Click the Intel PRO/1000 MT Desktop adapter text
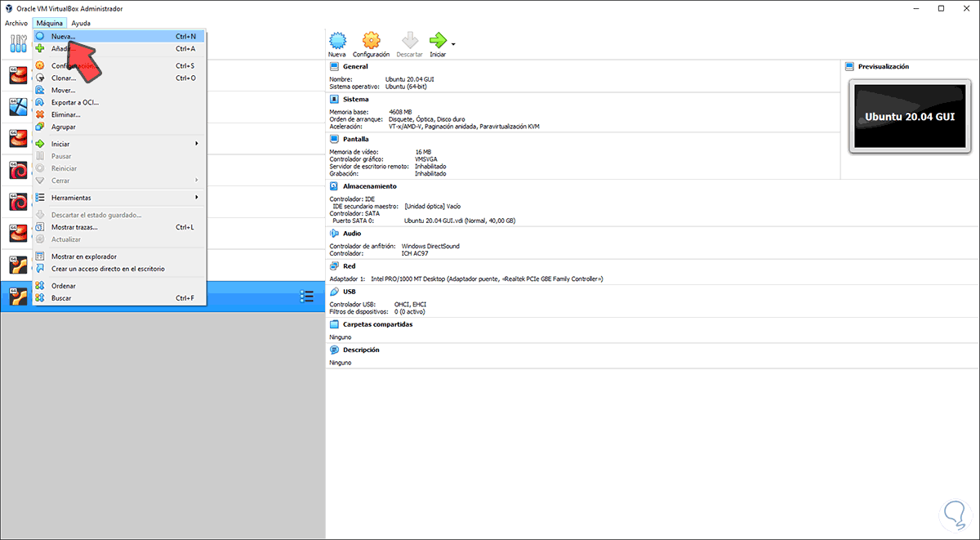The image size is (980, 540). (x=487, y=279)
